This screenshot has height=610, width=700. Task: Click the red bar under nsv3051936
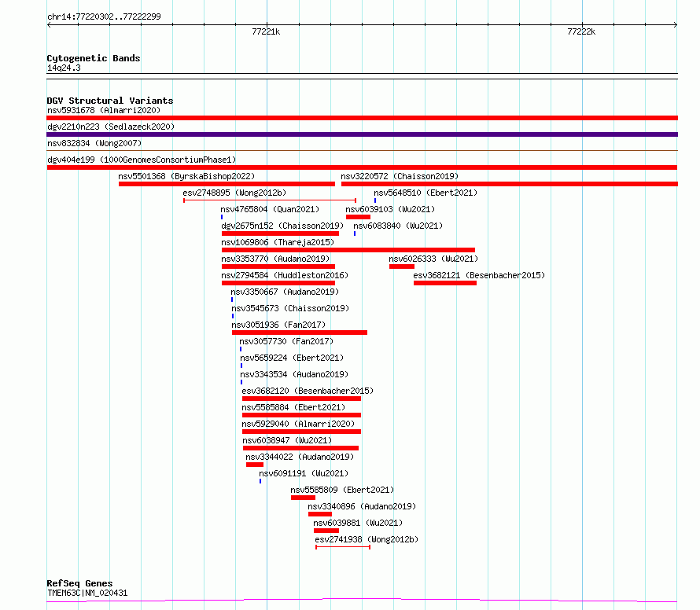click(300, 333)
